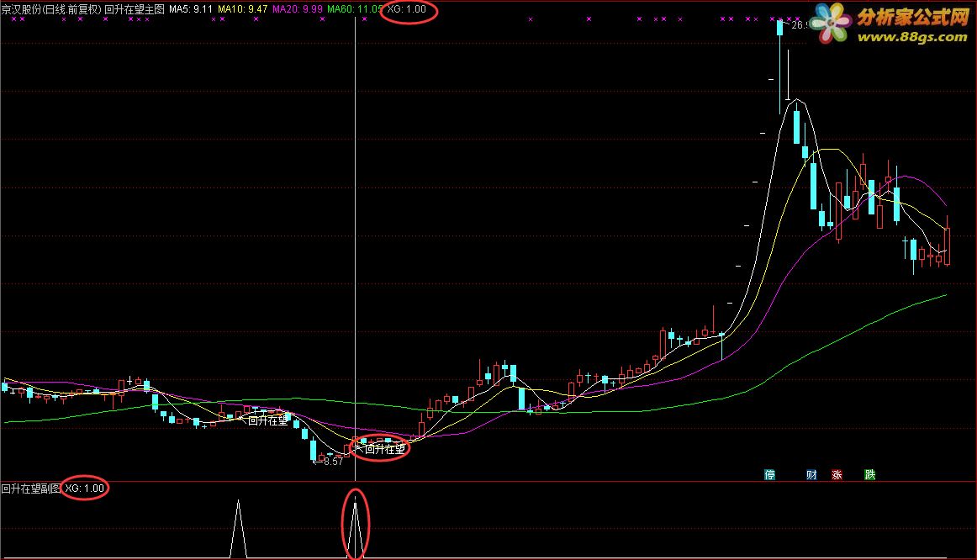This screenshot has width=977, height=560.
Task: Click the teal 停 event icon
Action: 770,475
